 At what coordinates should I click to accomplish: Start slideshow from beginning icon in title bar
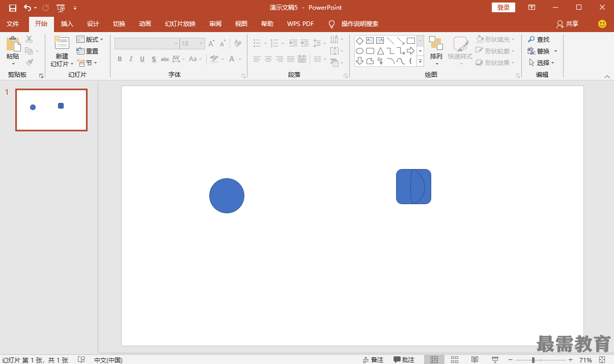pyautogui.click(x=61, y=8)
